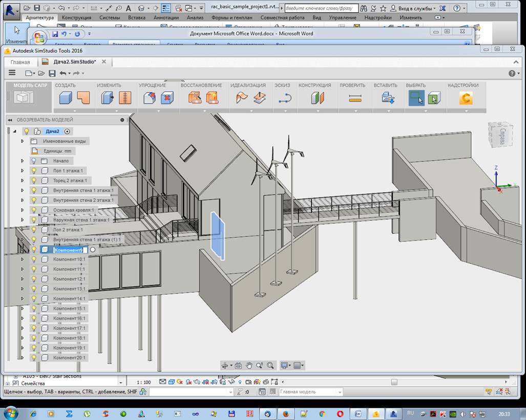Click the orange icon under НАДСТРОЙКИ
The width and height of the screenshot is (526, 420).
tap(465, 98)
